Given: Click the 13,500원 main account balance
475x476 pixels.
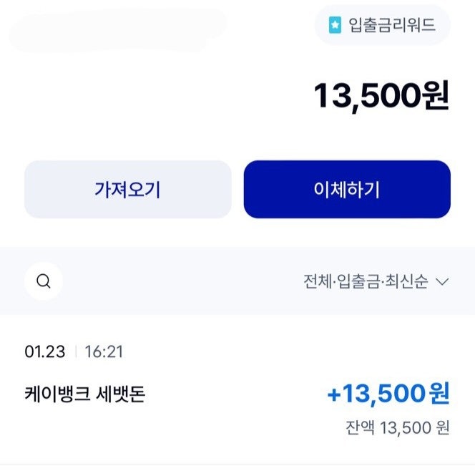Looking at the screenshot, I should pyautogui.click(x=381, y=97).
